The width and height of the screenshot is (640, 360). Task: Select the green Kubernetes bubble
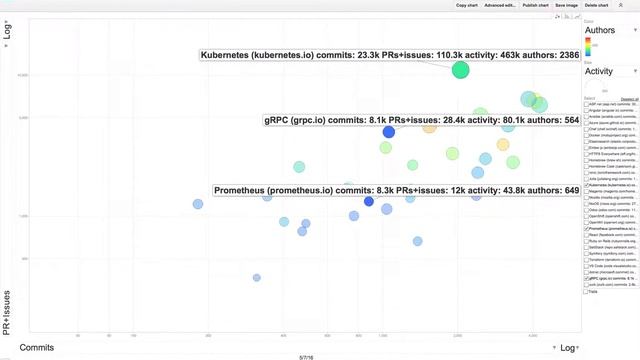click(460, 70)
